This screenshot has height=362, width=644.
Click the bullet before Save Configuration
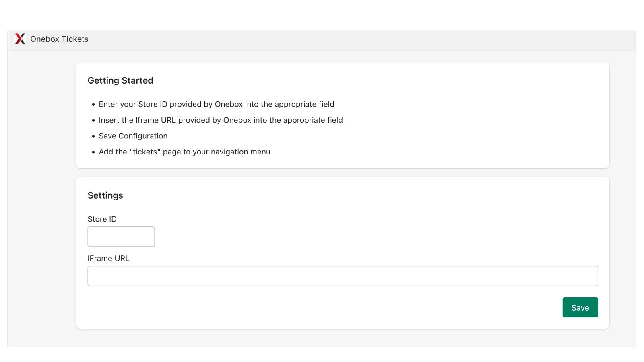coord(93,136)
